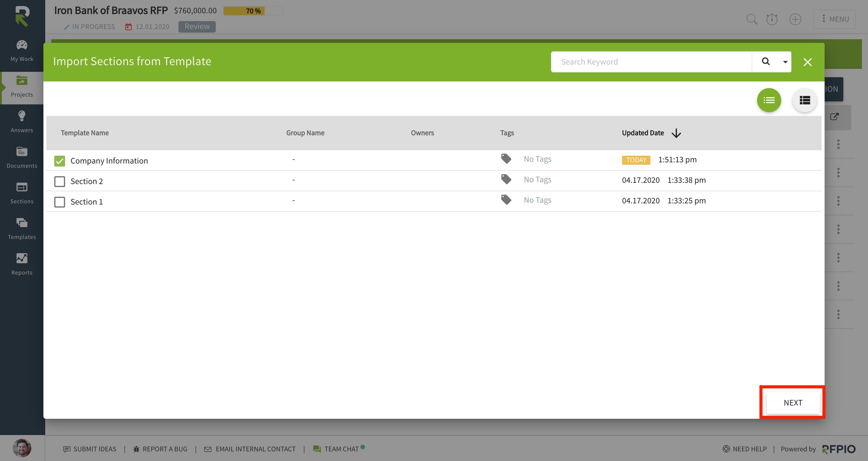The width and height of the screenshot is (868, 461).
Task: Click No Tags in Company Information row
Action: tap(537, 159)
